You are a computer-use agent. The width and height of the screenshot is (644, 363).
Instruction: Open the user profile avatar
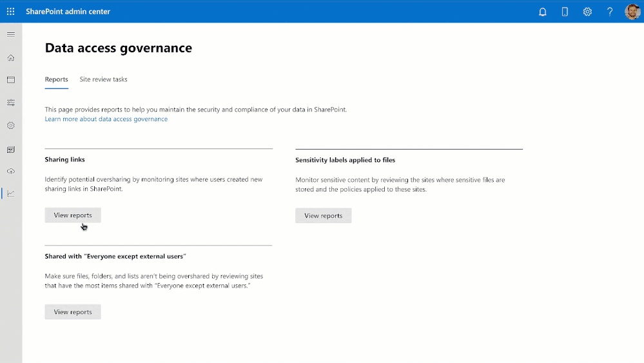pos(632,12)
